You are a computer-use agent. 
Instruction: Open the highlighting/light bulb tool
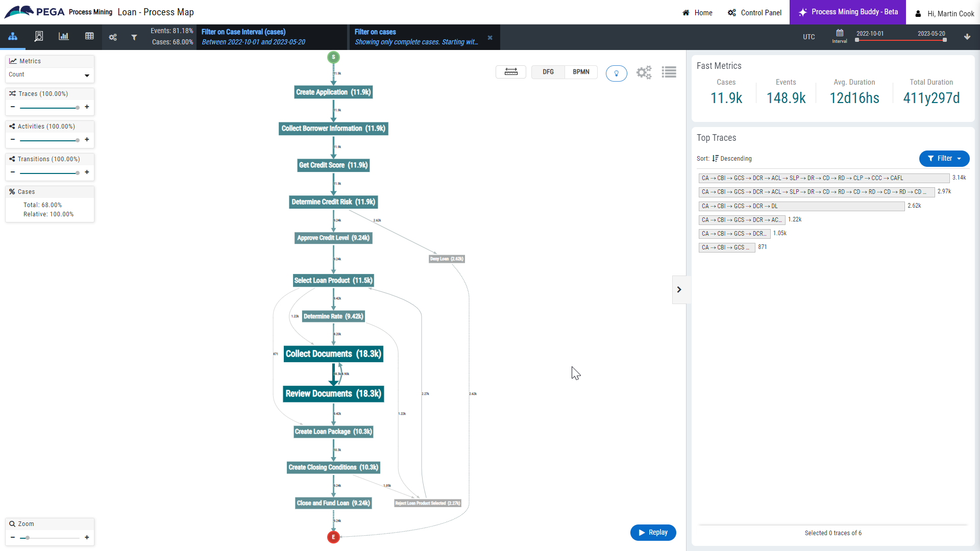pyautogui.click(x=617, y=72)
